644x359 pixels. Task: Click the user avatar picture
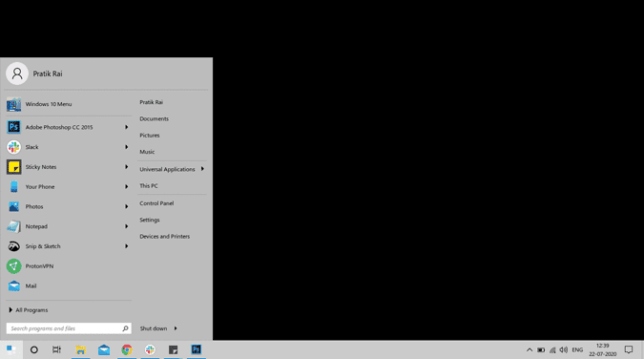[x=17, y=74]
